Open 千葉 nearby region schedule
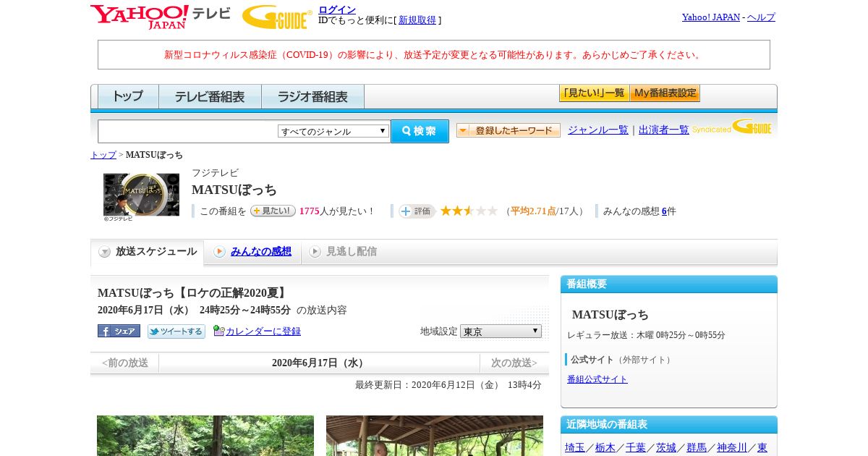868x456 pixels. (x=636, y=447)
